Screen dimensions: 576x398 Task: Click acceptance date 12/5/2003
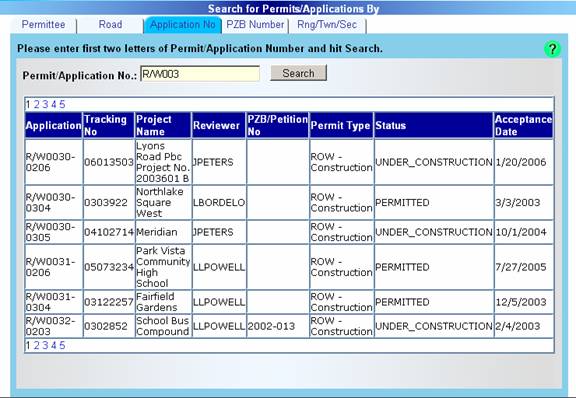point(521,302)
